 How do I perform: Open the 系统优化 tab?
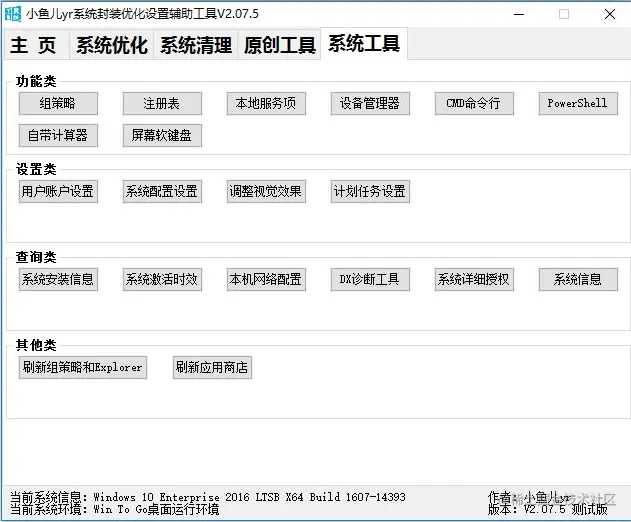tap(111, 45)
